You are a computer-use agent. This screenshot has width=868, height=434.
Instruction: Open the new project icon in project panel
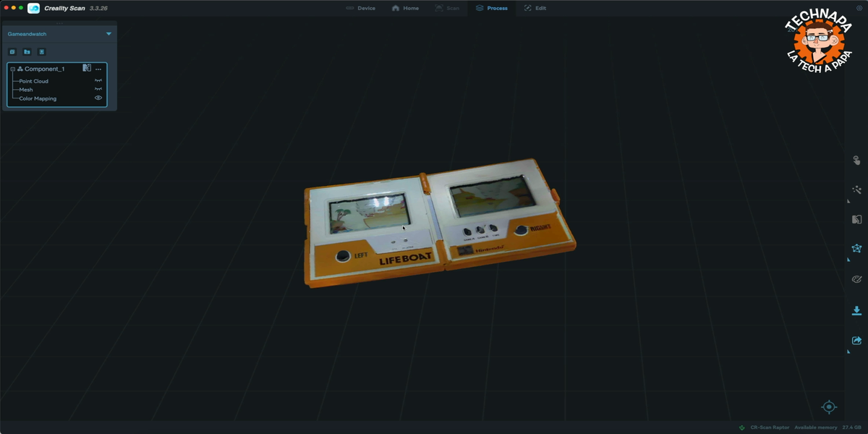click(12, 52)
